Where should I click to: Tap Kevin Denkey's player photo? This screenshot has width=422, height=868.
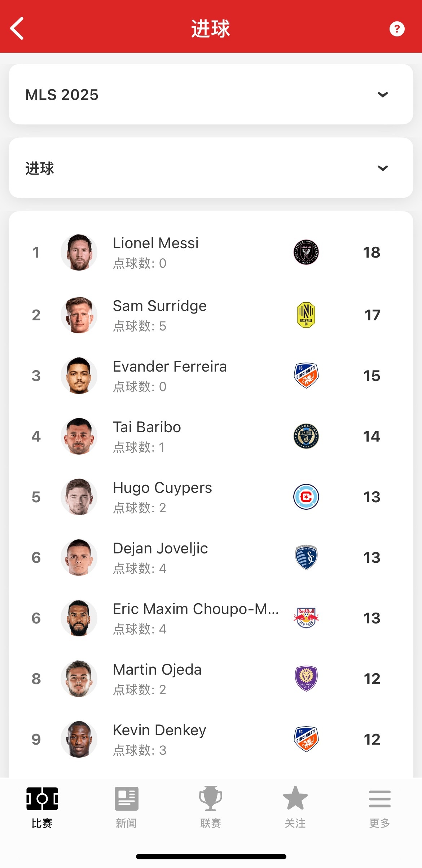(79, 739)
